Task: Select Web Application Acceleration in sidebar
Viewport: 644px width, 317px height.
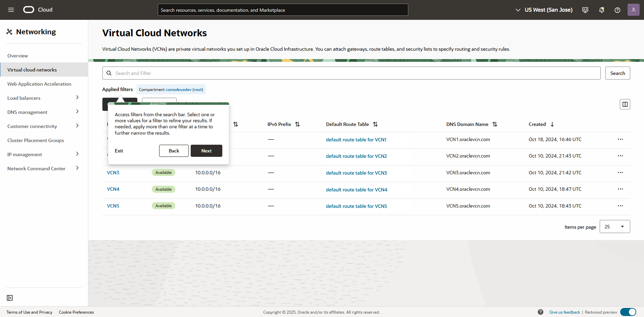Action: click(39, 84)
